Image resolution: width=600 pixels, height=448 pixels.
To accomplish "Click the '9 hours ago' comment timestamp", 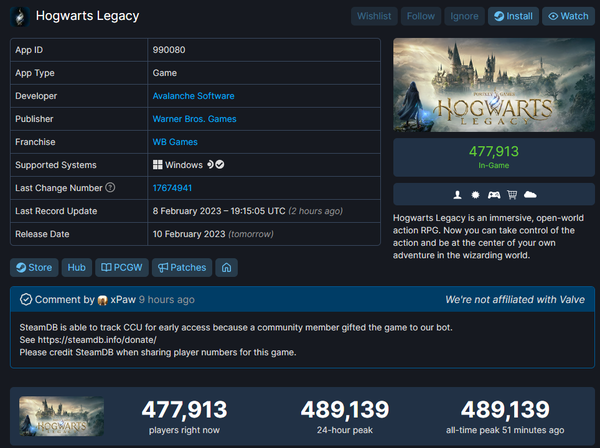I will point(166,300).
